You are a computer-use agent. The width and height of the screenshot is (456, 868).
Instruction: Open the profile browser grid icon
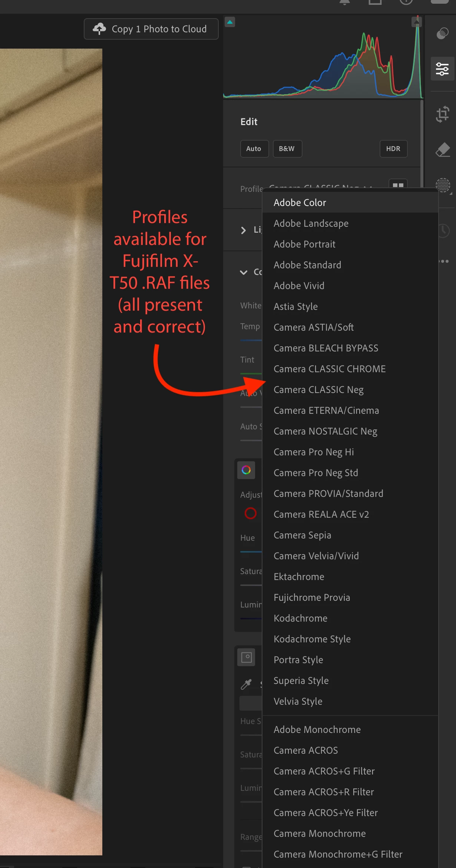tap(398, 184)
